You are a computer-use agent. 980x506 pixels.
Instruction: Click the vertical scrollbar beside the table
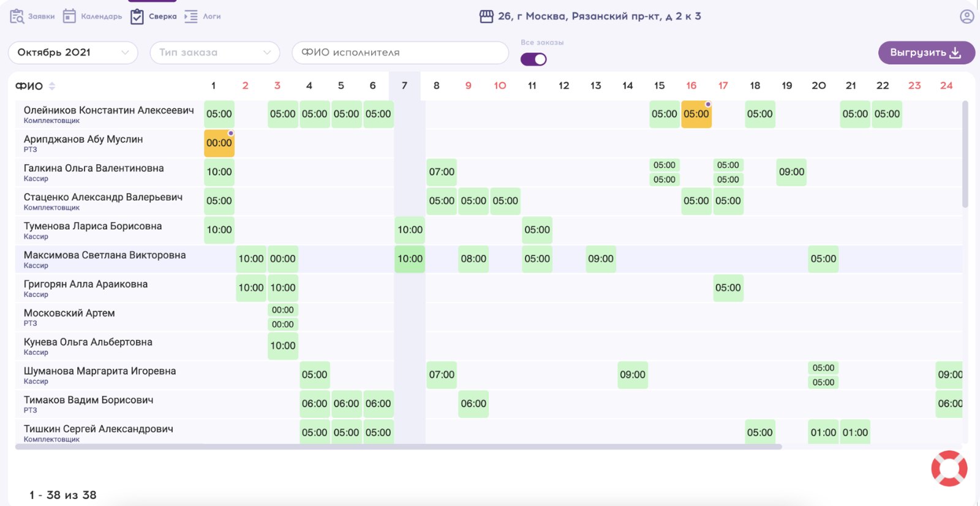(x=965, y=154)
